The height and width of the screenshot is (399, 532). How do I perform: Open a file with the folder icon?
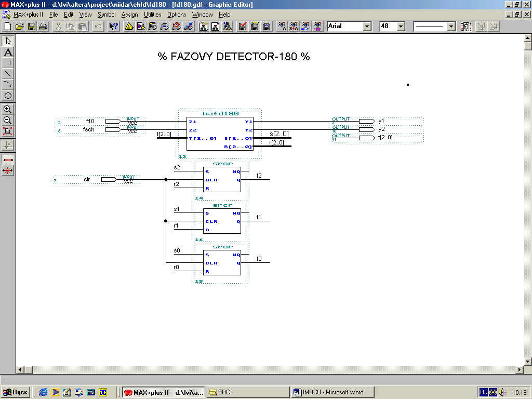pyautogui.click(x=20, y=26)
